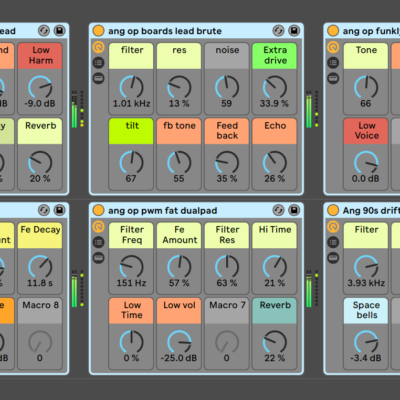
Task: Click the Filter Res knob
Action: (x=227, y=267)
